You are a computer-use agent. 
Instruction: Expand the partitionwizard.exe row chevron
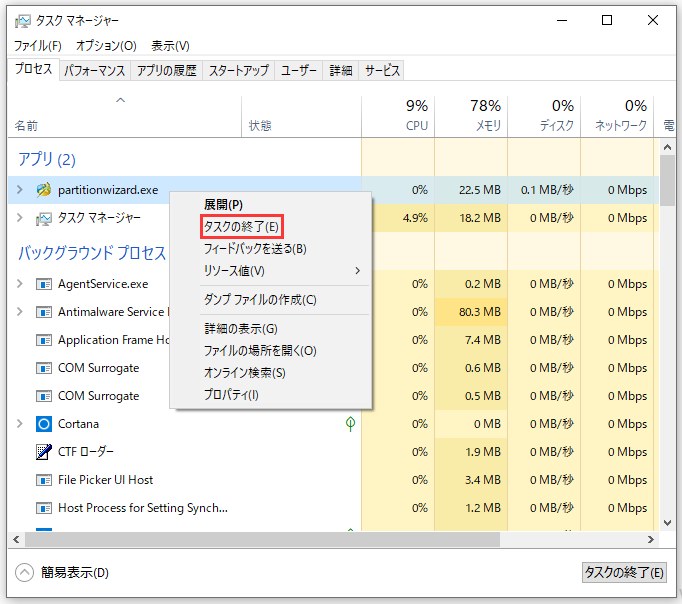point(20,190)
